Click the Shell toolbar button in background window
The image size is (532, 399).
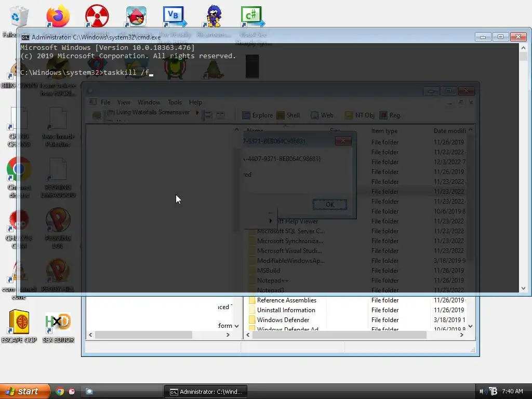tap(288, 115)
